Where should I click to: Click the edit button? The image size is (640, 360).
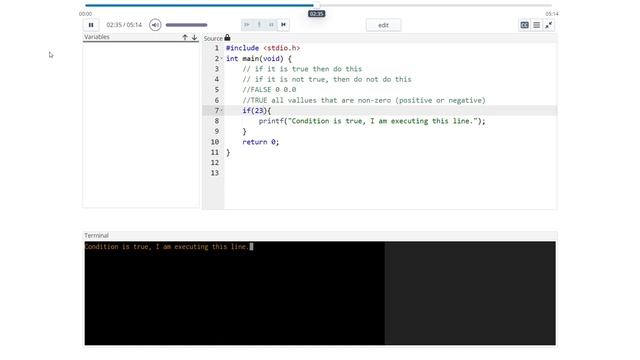click(383, 25)
